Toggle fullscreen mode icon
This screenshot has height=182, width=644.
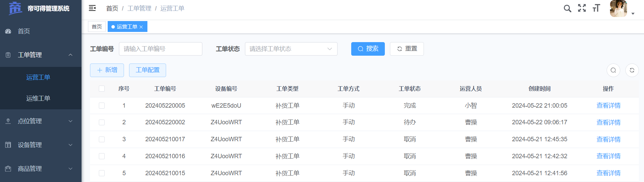tap(582, 8)
